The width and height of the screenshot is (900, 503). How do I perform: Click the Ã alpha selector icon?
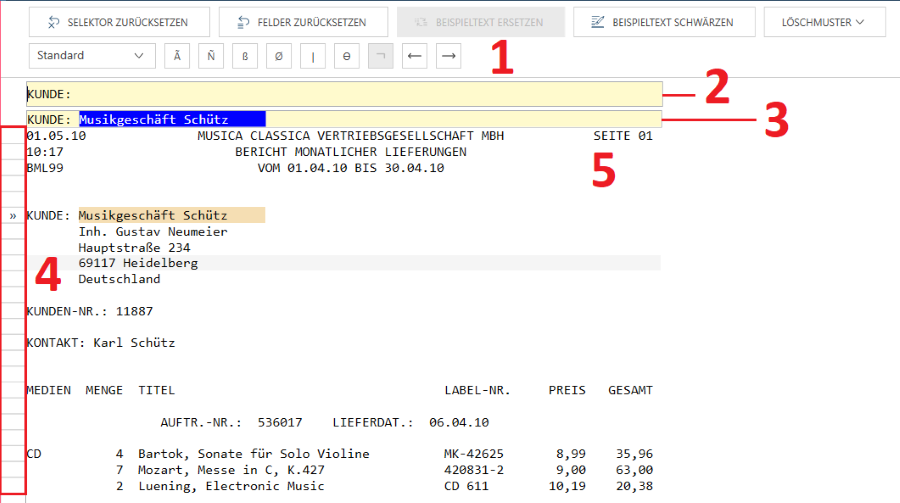(177, 56)
